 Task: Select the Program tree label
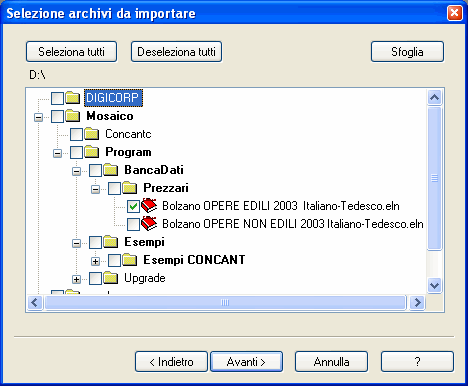click(x=128, y=152)
